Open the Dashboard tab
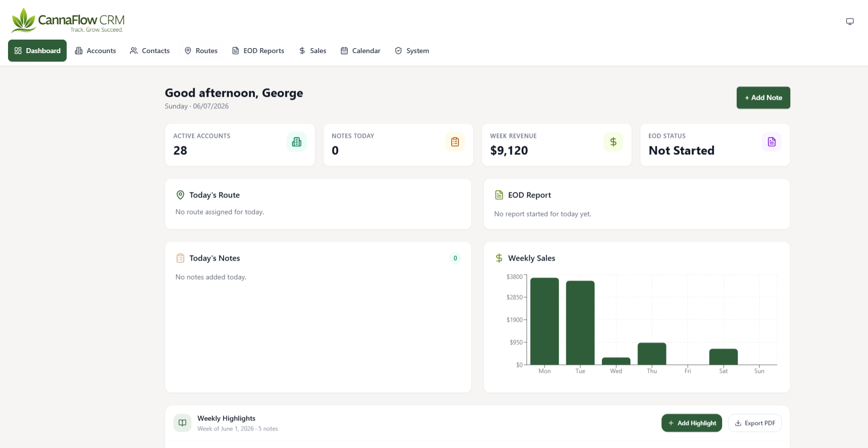 (x=37, y=51)
